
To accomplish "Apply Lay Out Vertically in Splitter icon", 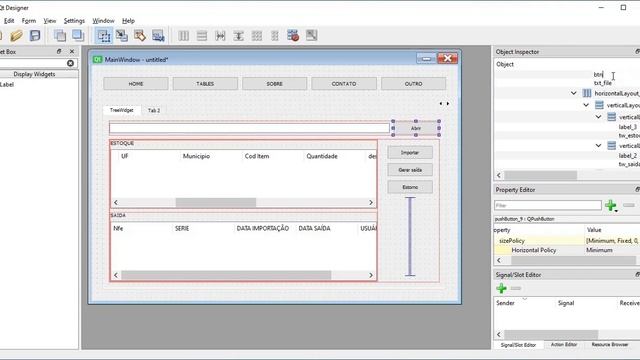I will (x=238, y=36).
